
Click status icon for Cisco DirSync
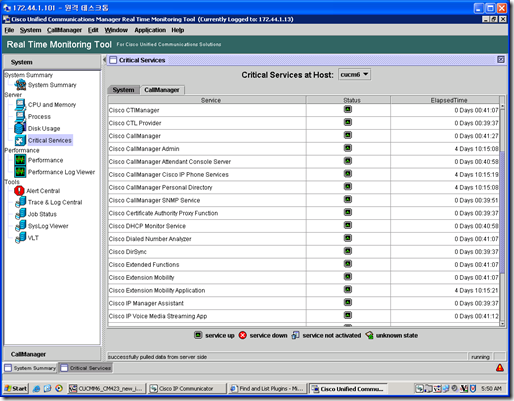point(348,251)
